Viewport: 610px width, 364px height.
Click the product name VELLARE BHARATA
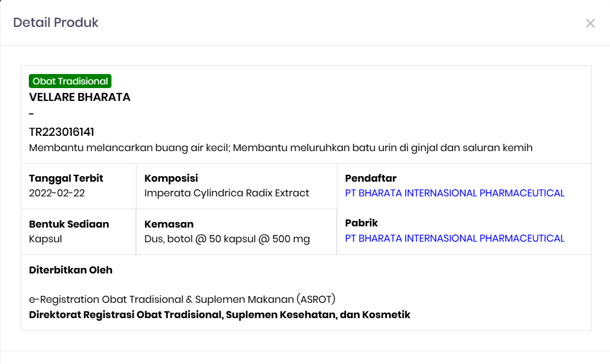point(79,97)
